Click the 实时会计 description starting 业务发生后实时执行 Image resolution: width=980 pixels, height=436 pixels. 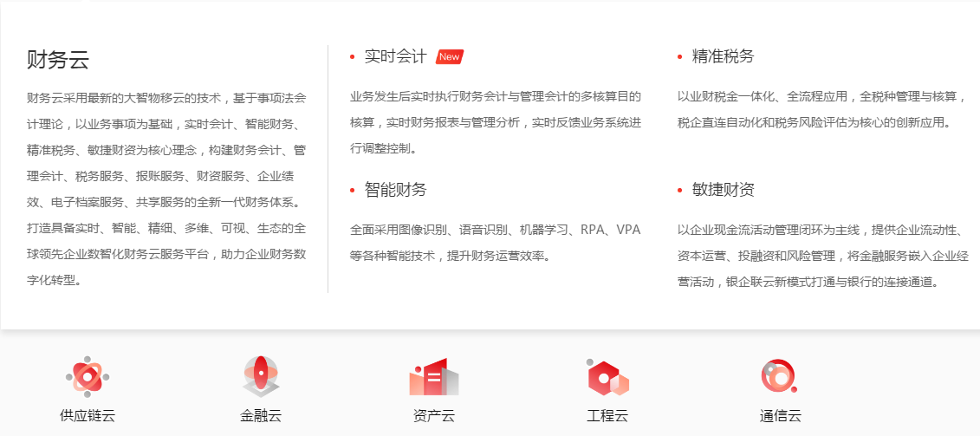pos(496,122)
